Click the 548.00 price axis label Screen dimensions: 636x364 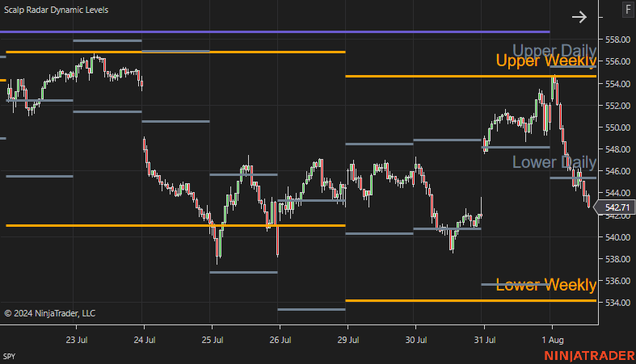tap(617, 149)
